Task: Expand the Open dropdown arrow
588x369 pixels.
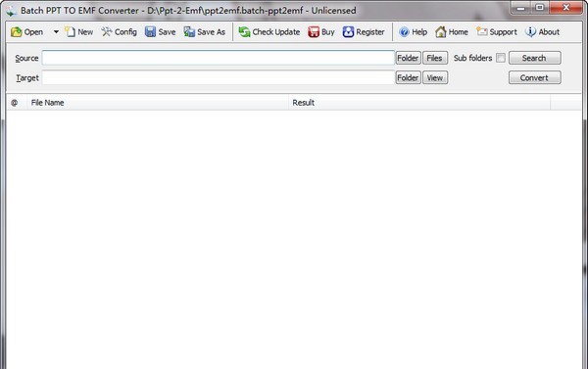Action: click(56, 32)
